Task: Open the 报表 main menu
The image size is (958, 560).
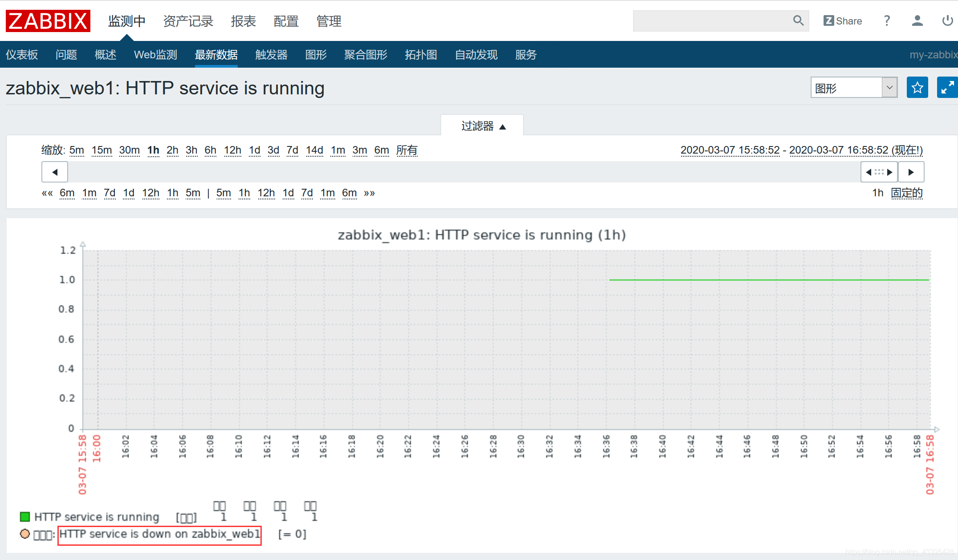Action: [244, 21]
